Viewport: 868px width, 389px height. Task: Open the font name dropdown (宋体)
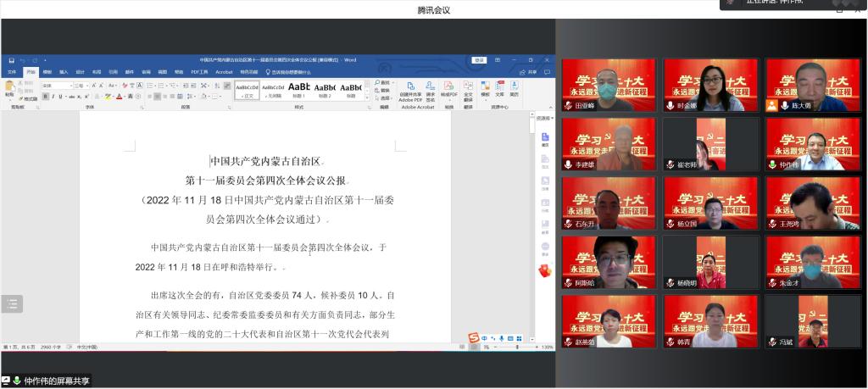click(70, 86)
